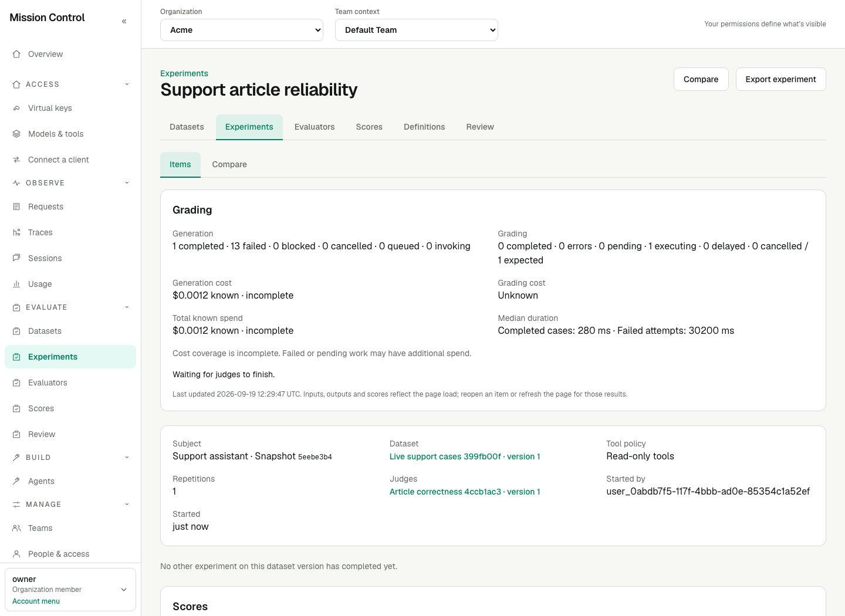Click the Models & tools layers icon
845x616 pixels.
[16, 134]
